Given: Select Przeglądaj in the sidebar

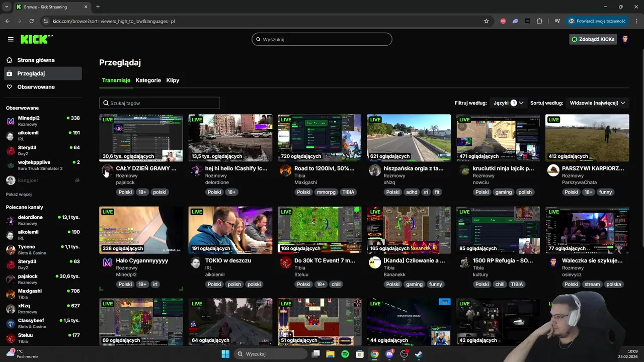Looking at the screenshot, I should point(43,73).
